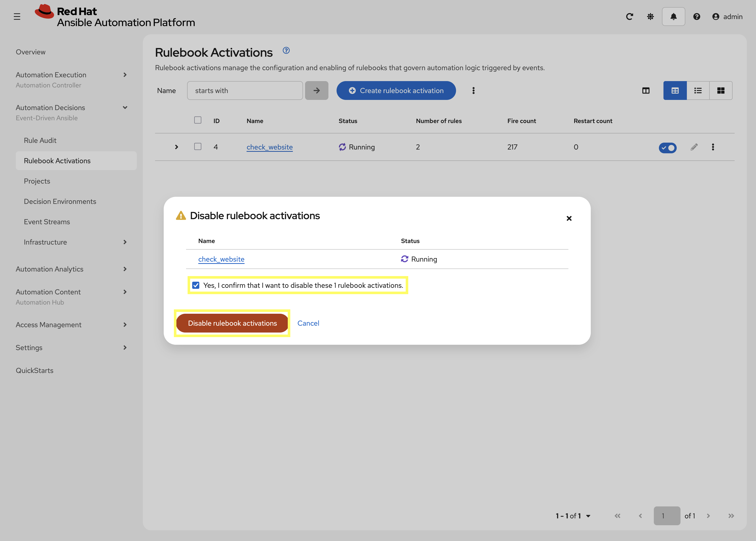Open the Rule Audit page

pyautogui.click(x=40, y=140)
